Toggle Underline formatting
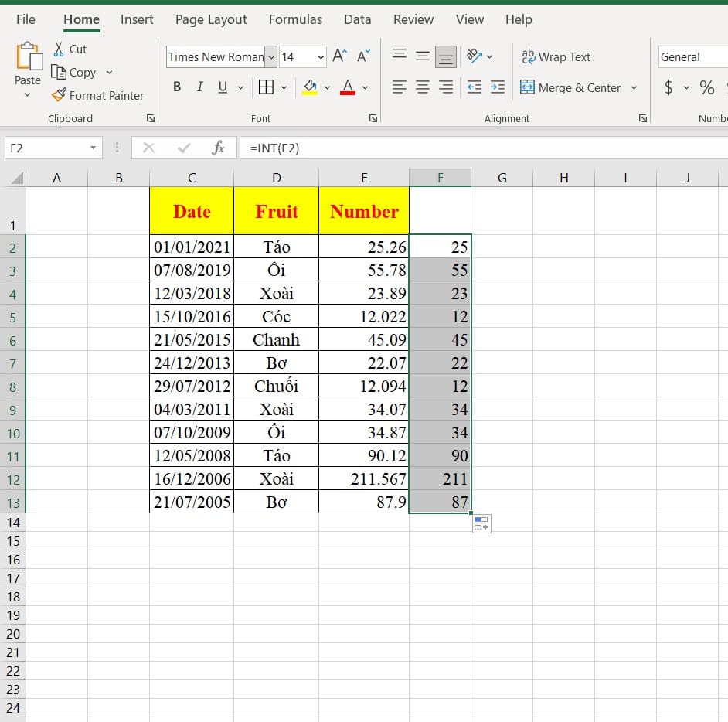 click(x=223, y=87)
